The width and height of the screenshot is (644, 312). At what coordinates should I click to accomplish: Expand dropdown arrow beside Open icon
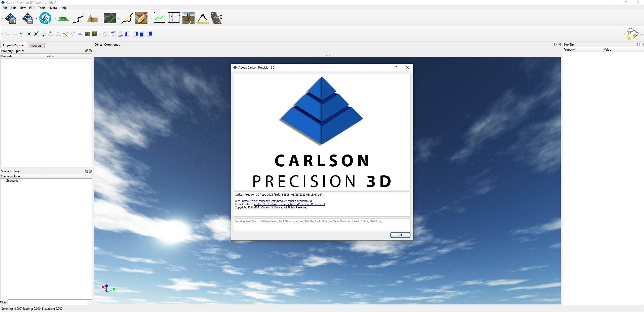[19, 18]
